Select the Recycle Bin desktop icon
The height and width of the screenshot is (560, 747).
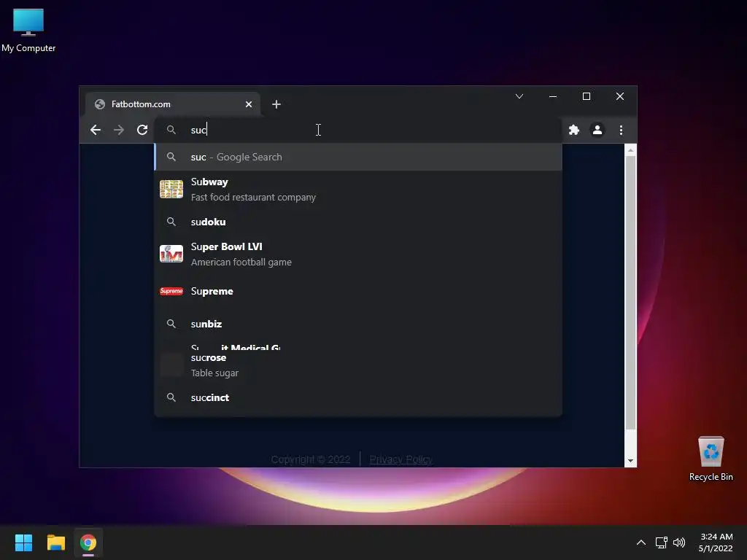[711, 459]
